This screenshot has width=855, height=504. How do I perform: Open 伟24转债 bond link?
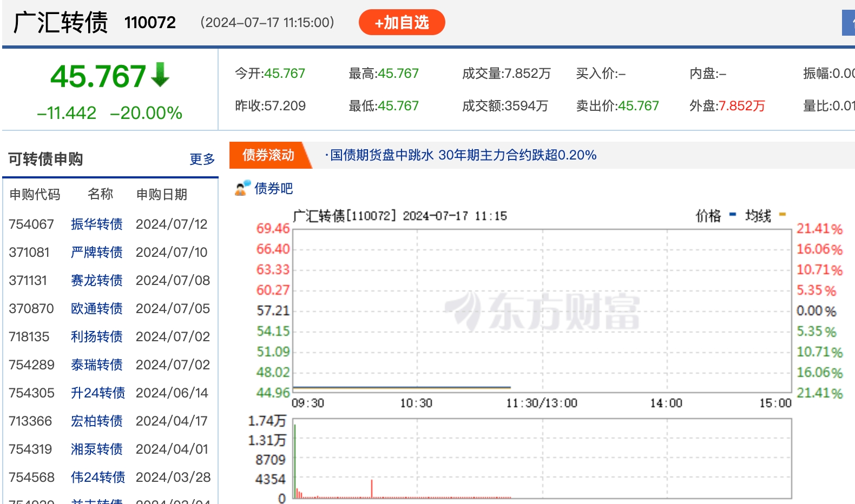click(x=98, y=477)
